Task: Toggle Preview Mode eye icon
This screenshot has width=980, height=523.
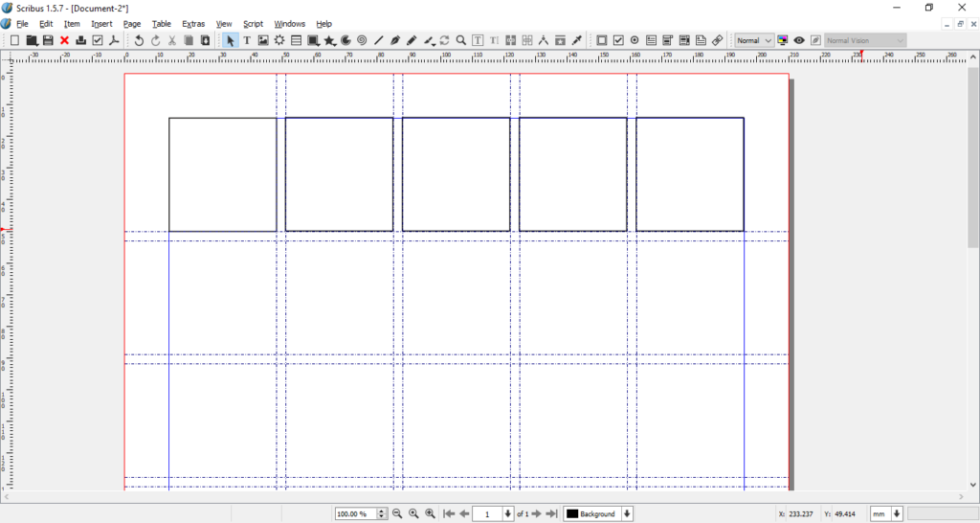Action: point(799,40)
